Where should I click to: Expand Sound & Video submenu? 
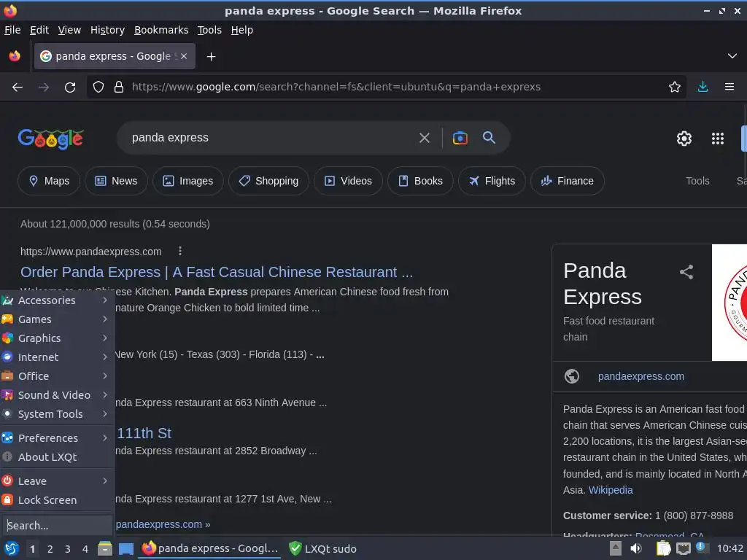57,395
